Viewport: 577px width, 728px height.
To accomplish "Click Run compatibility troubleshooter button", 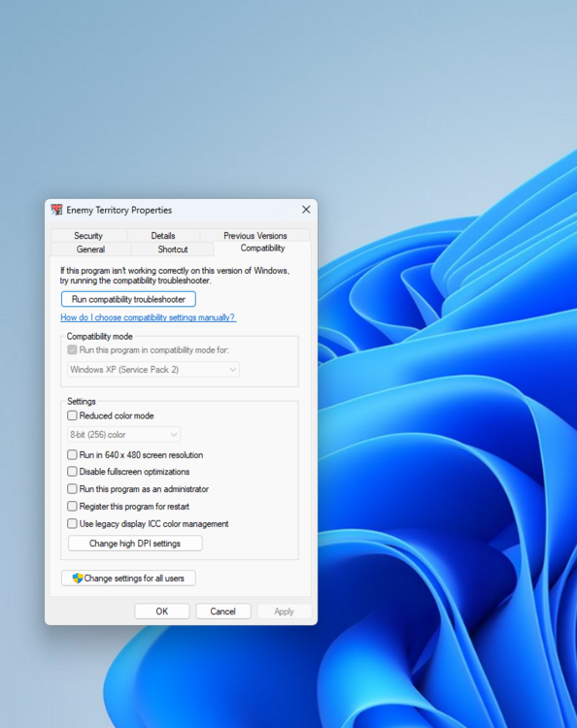I will point(128,299).
